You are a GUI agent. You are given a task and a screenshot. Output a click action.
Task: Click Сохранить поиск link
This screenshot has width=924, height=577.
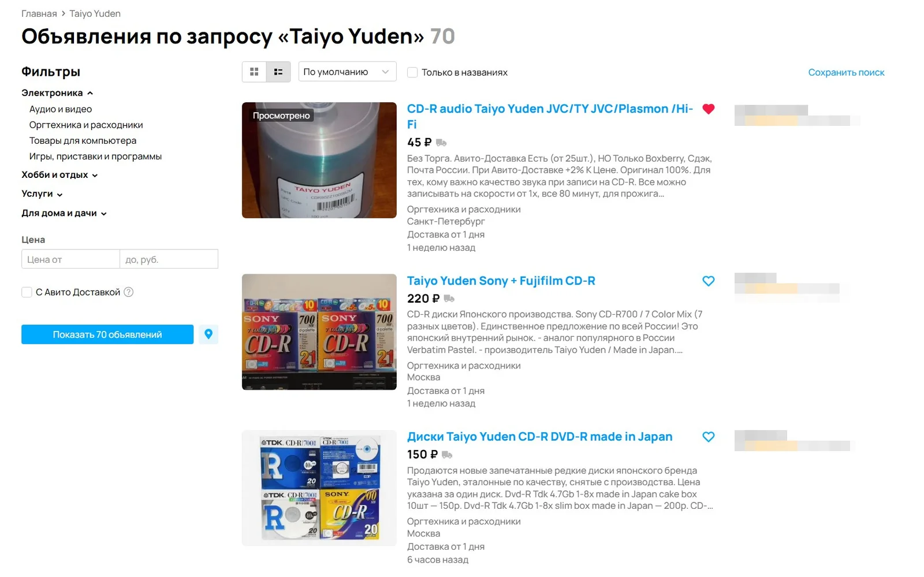846,72
